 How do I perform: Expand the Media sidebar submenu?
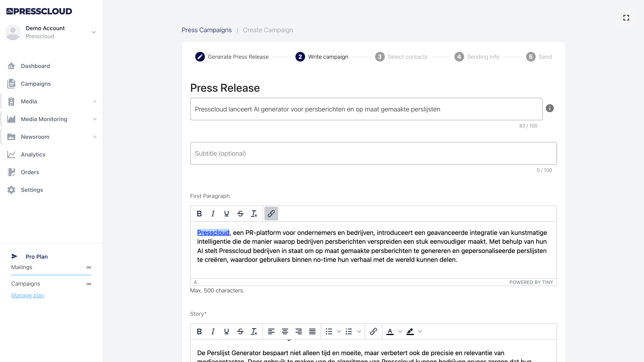click(95, 101)
